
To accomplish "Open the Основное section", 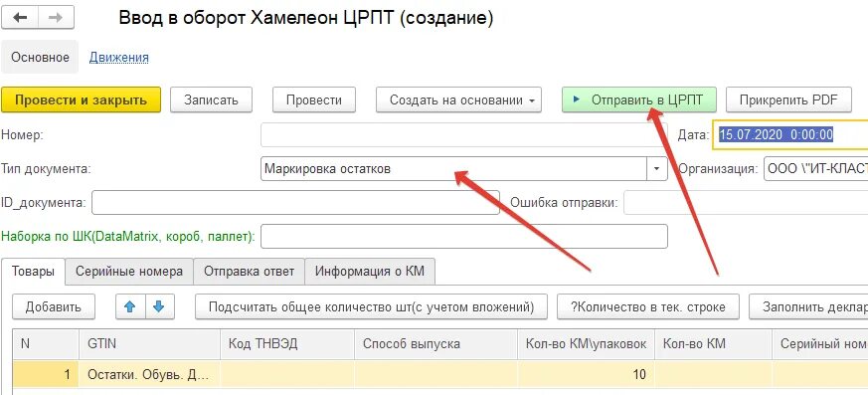I will click(x=40, y=57).
